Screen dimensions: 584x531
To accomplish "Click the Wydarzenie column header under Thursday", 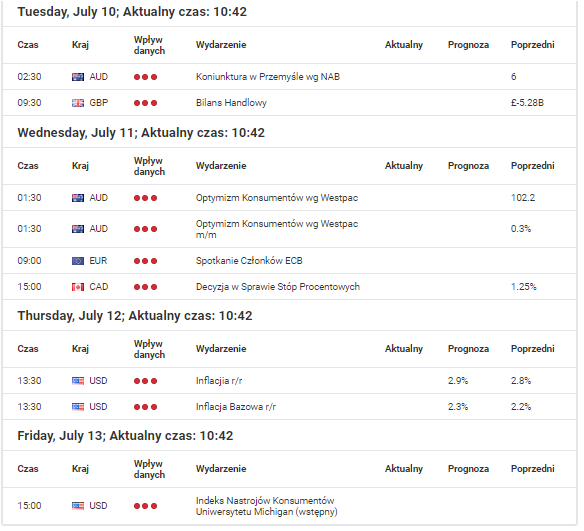I will point(221,349).
